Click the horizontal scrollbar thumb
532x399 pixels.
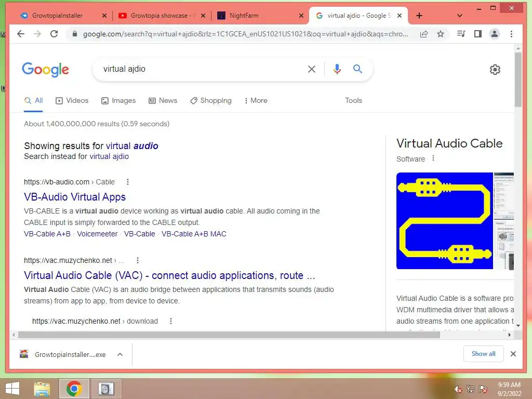pos(229,335)
